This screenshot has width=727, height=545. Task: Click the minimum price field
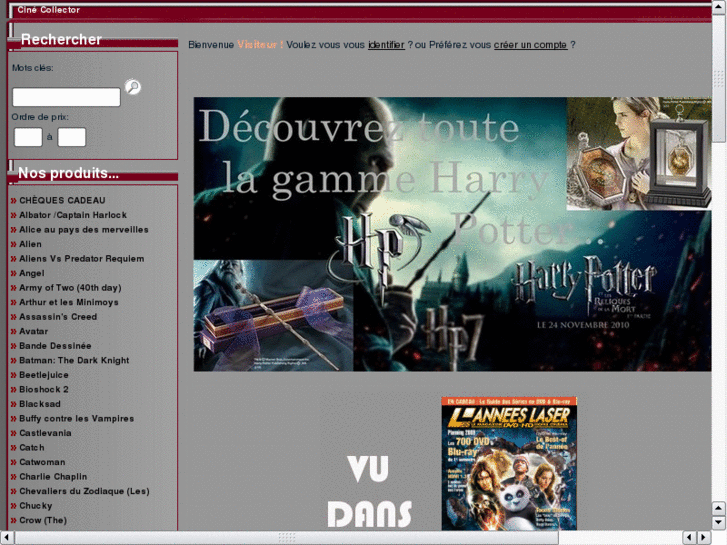[x=28, y=137]
